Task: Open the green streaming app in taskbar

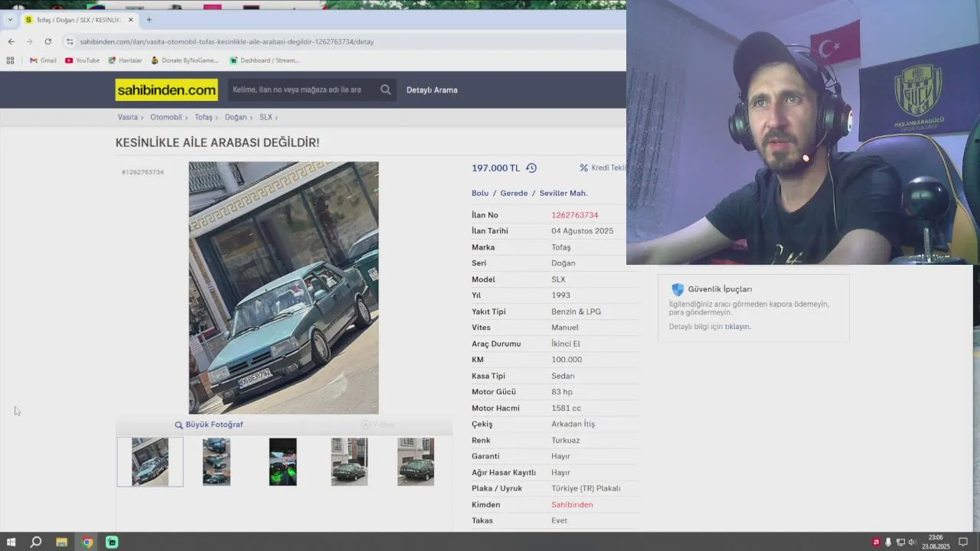Action: coord(112,542)
